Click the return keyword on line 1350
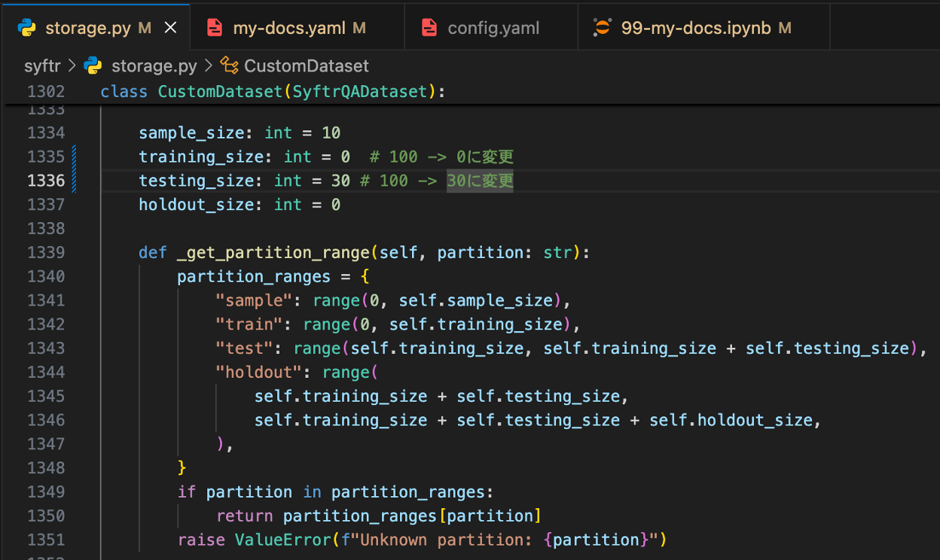940x560 pixels. click(x=245, y=516)
